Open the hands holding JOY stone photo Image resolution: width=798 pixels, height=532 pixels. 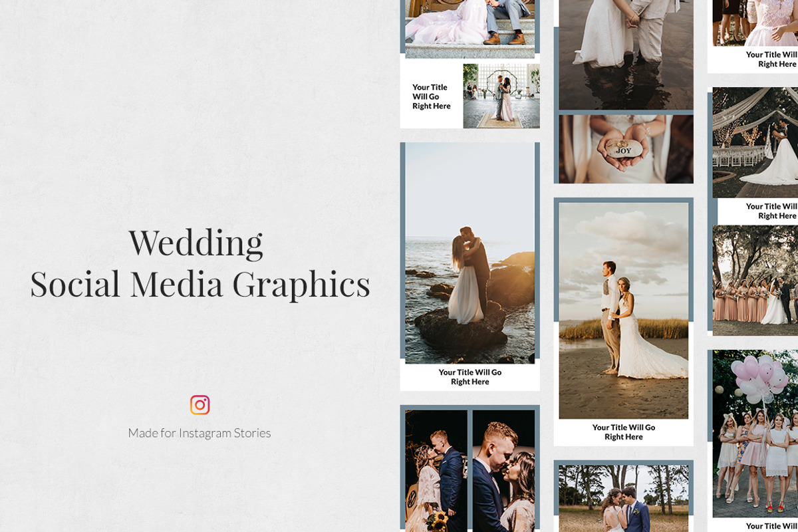coord(626,149)
